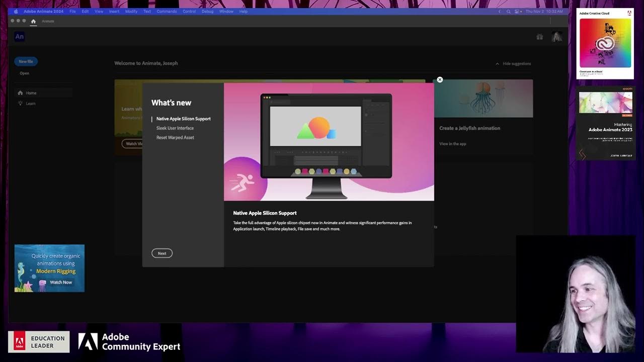Open the Modify menu

coord(131,11)
